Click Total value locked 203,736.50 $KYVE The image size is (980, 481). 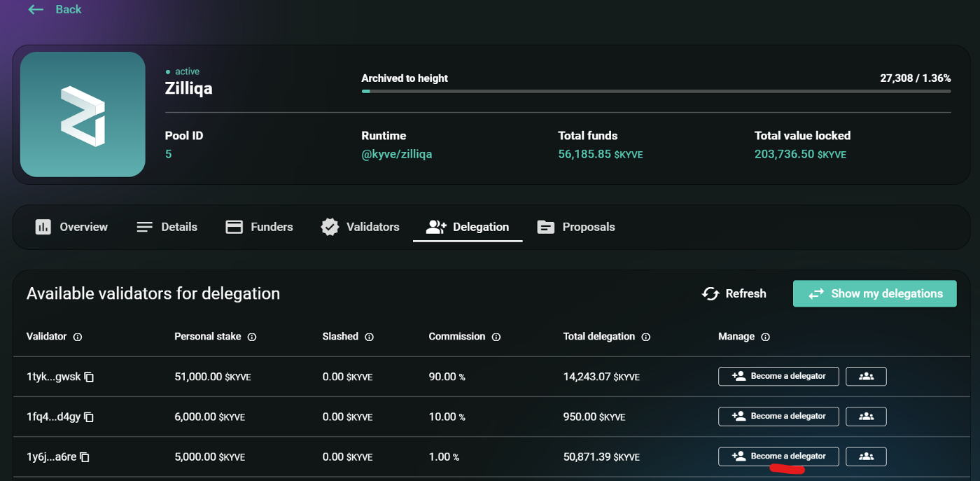pos(800,154)
